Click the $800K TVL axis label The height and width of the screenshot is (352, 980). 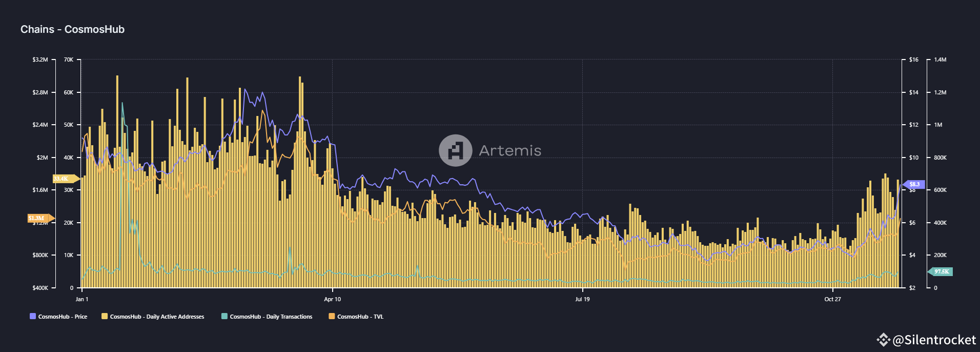tap(40, 255)
